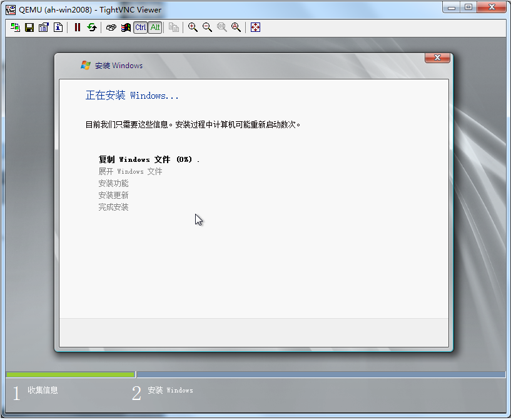Viewport: 511px width, 420px height.
Task: Zoom out of the remote display
Action: click(x=208, y=27)
